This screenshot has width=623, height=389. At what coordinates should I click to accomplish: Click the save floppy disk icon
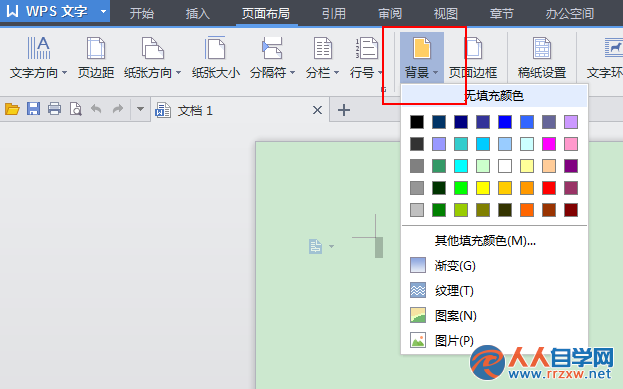(33, 108)
